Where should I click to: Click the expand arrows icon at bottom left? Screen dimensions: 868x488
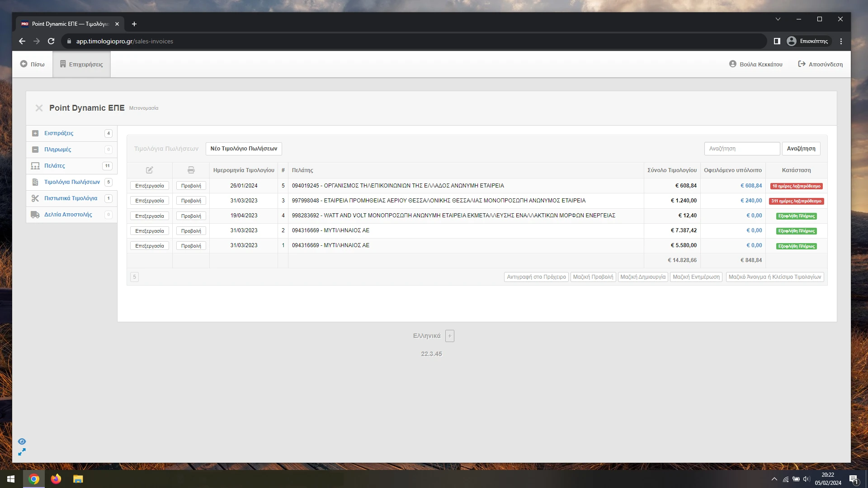tap(22, 452)
